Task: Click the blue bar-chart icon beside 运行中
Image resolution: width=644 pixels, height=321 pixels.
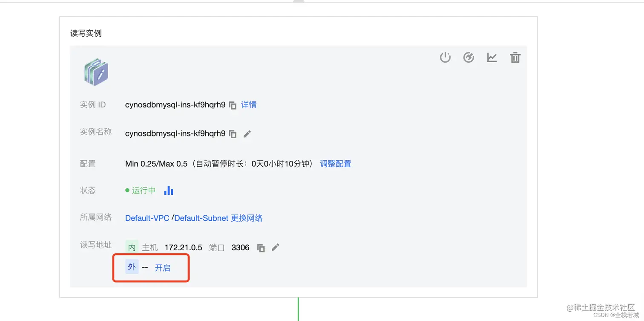Action: [x=169, y=191]
